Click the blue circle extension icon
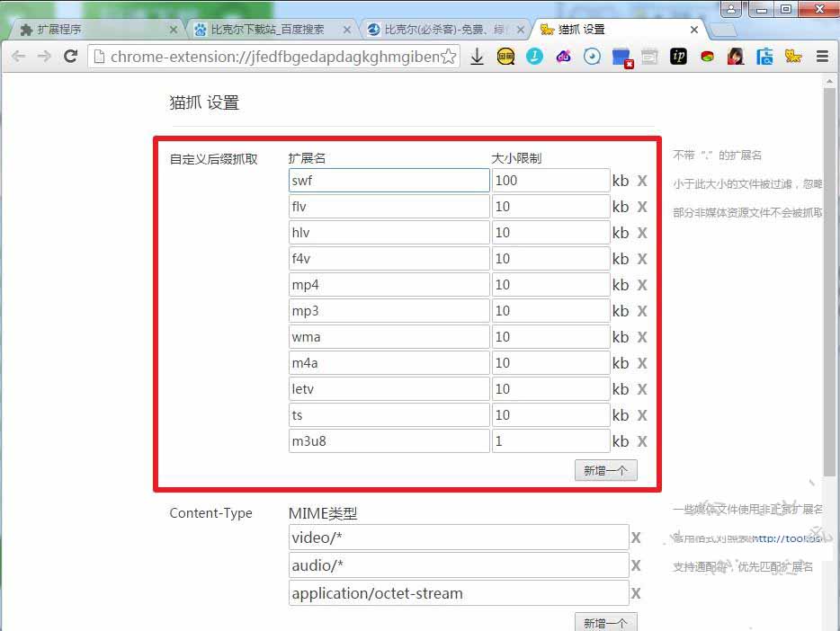Viewport: 840px width, 631px height. point(534,57)
